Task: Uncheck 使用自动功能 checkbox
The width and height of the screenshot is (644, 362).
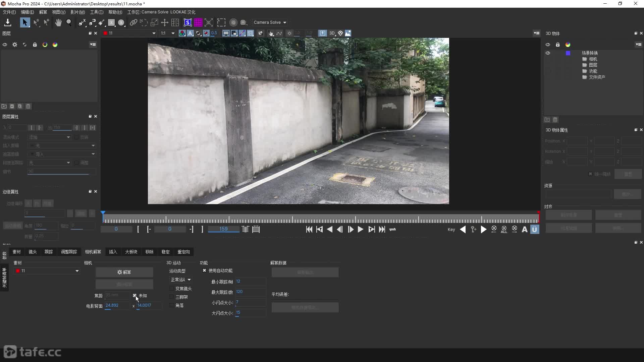Action: pos(204,270)
